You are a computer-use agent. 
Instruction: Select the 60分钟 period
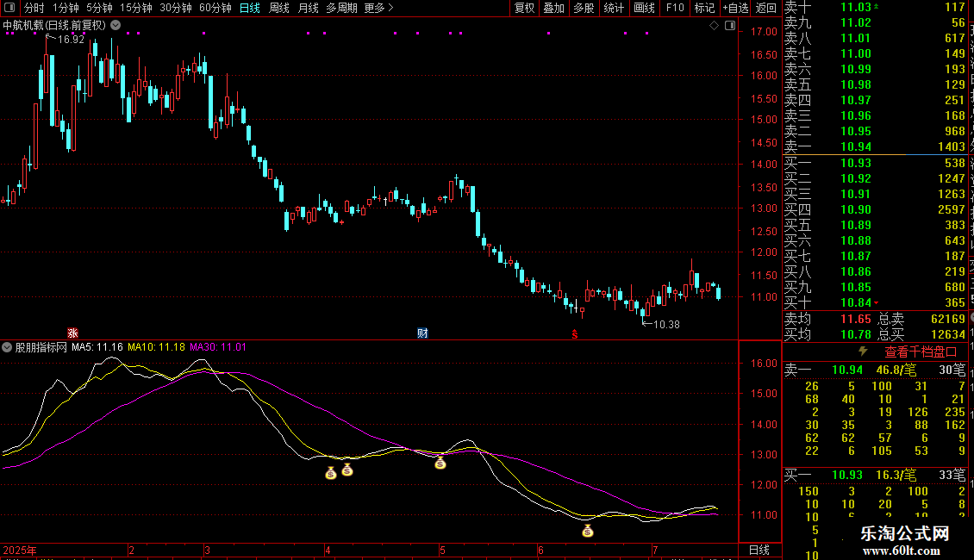pyautogui.click(x=215, y=8)
